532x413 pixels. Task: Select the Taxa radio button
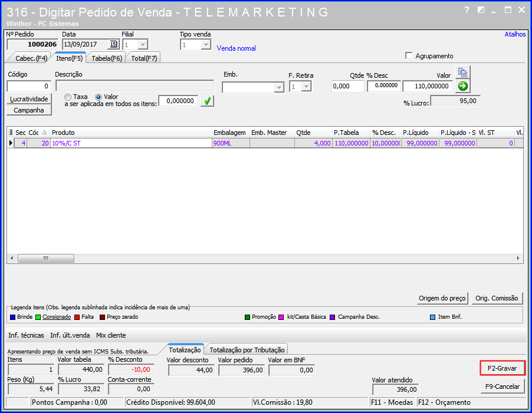click(68, 97)
